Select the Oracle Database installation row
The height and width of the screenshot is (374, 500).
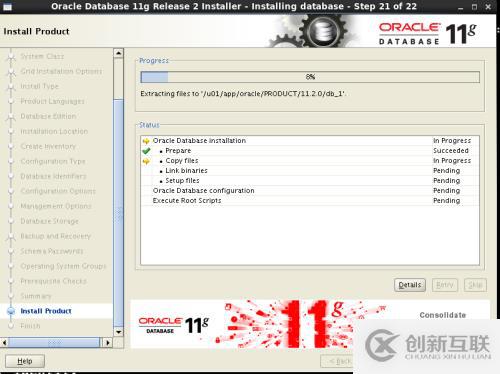(310, 141)
